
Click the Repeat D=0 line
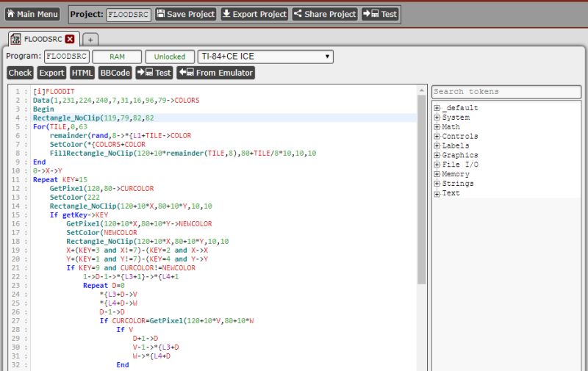pos(104,286)
